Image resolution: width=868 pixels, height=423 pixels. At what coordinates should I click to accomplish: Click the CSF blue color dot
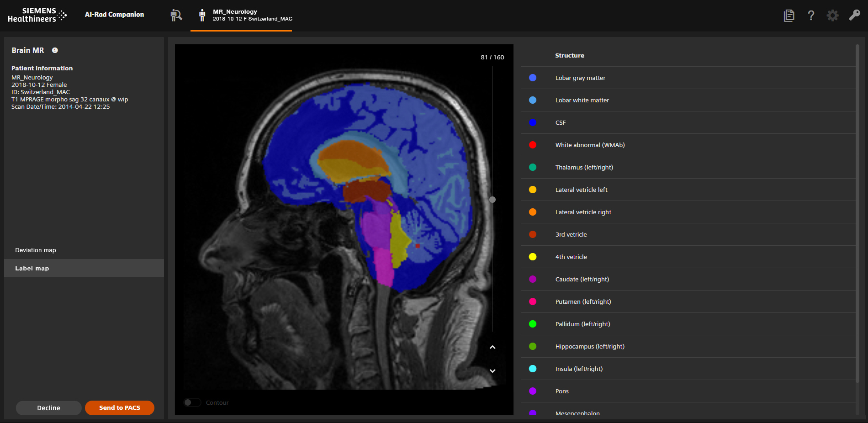(533, 122)
